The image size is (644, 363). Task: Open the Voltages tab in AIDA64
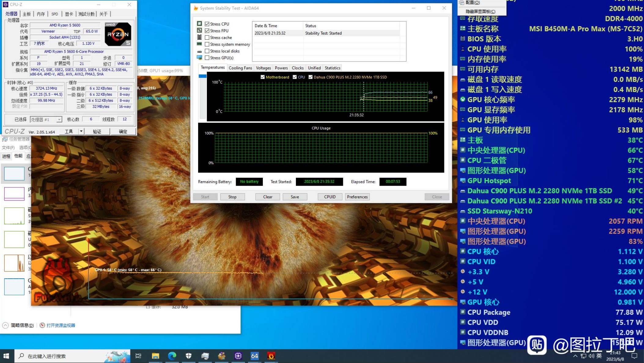point(263,68)
